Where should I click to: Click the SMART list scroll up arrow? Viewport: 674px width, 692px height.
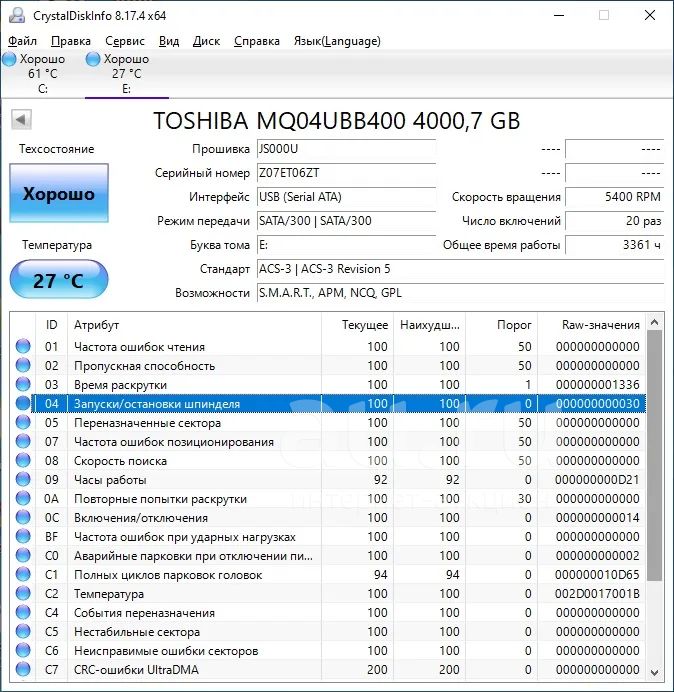[655, 322]
